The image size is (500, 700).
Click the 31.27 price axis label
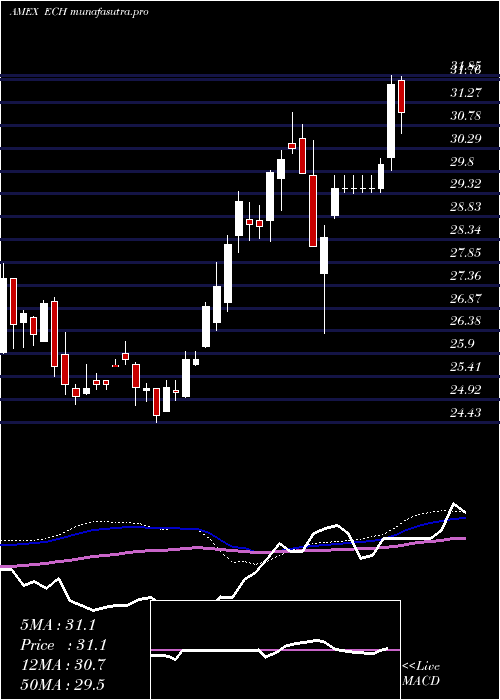[467, 93]
